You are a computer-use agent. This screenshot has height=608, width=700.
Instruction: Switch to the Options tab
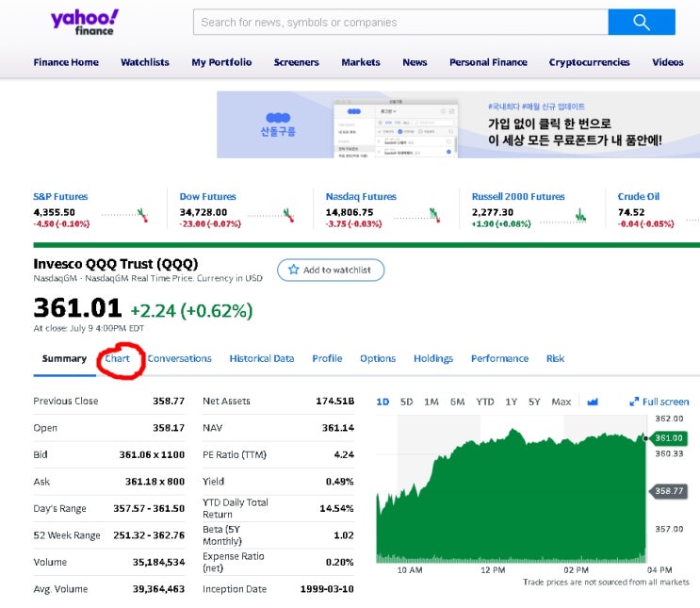click(378, 359)
